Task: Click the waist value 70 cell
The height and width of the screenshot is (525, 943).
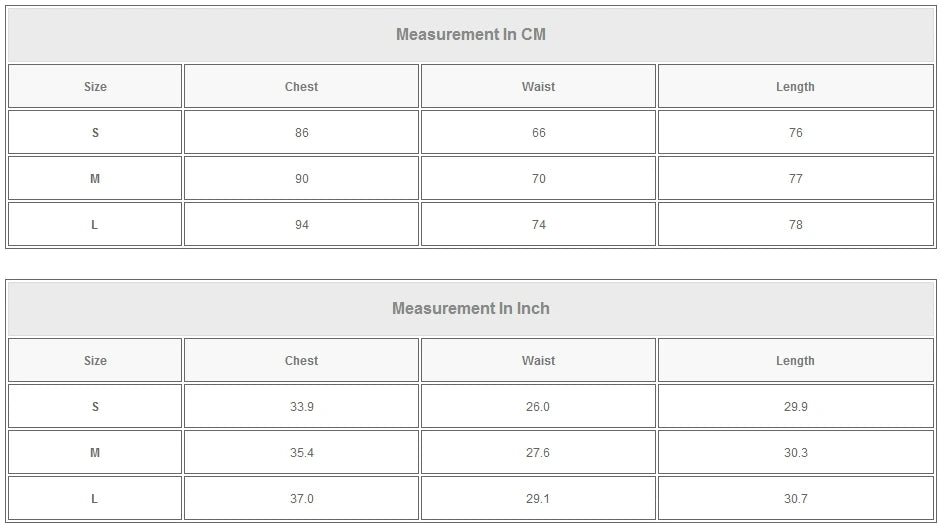Action: coord(538,179)
